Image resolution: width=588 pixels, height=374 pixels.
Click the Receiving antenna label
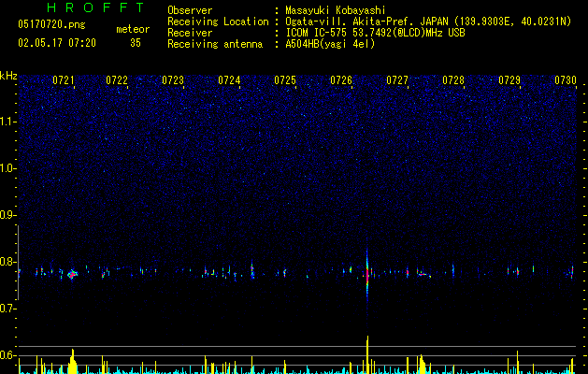click(x=215, y=44)
